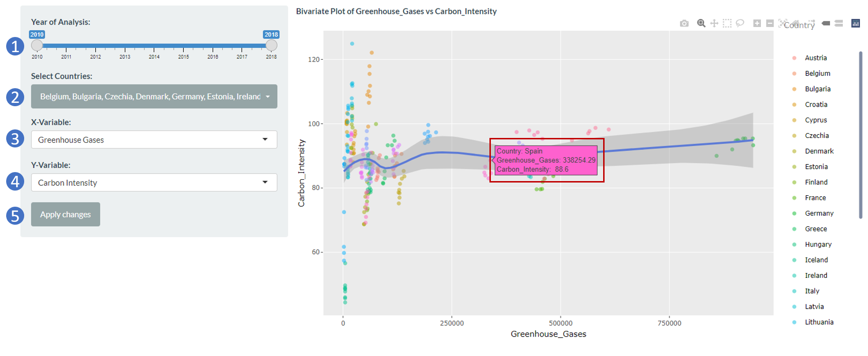Image resolution: width=868 pixels, height=356 pixels.
Task: Choose the Box Select tool
Action: click(727, 23)
